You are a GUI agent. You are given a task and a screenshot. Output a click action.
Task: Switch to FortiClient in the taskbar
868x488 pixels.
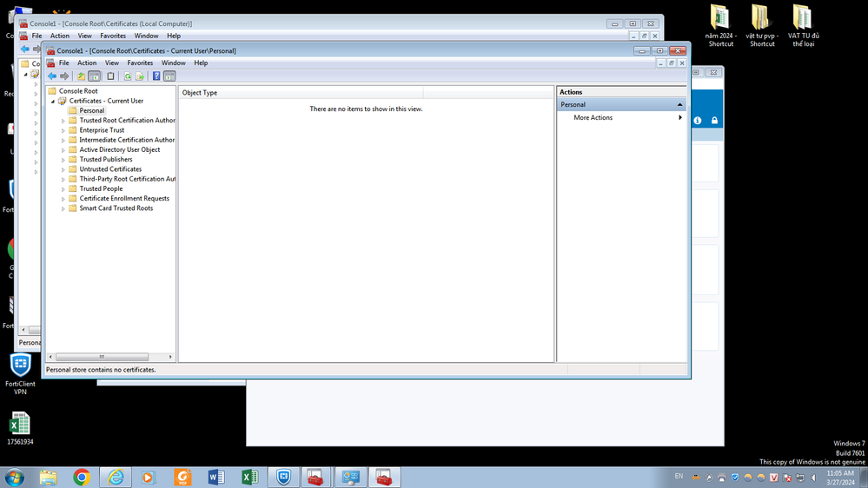point(283,477)
